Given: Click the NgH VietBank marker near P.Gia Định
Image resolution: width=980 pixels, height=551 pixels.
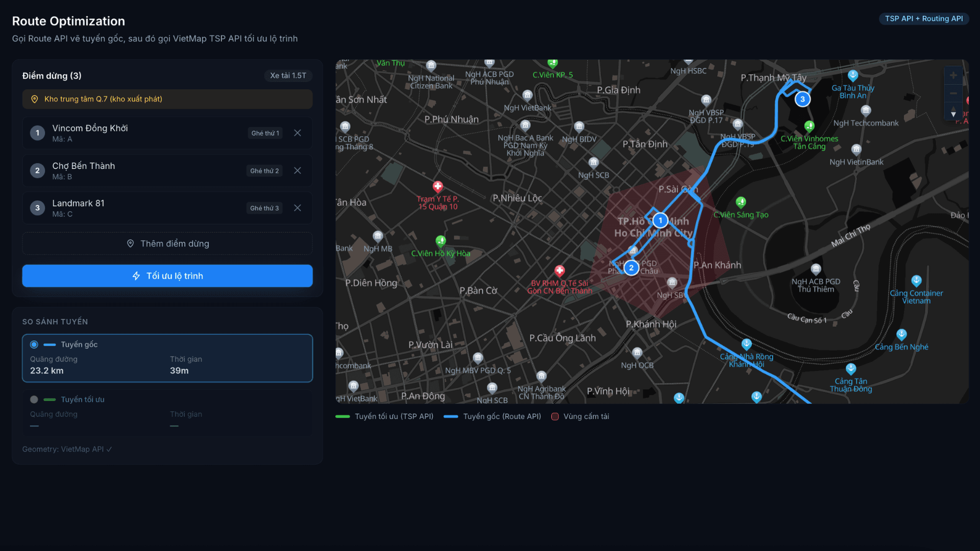Looking at the screenshot, I should coord(527,95).
